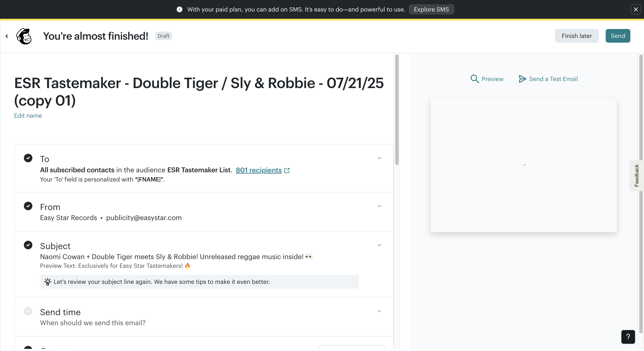Open the email preview thumbnail

click(x=523, y=165)
